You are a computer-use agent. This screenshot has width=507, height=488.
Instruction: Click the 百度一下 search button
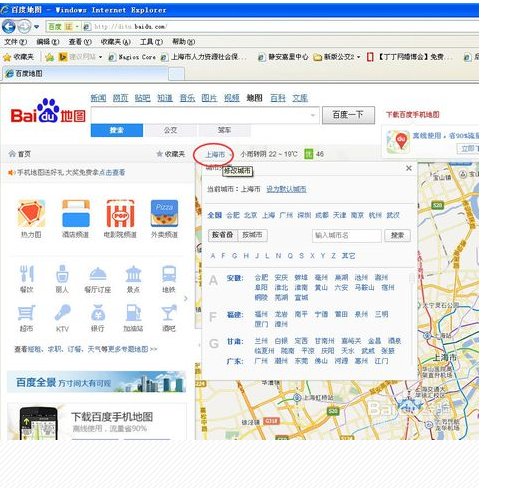click(x=348, y=115)
